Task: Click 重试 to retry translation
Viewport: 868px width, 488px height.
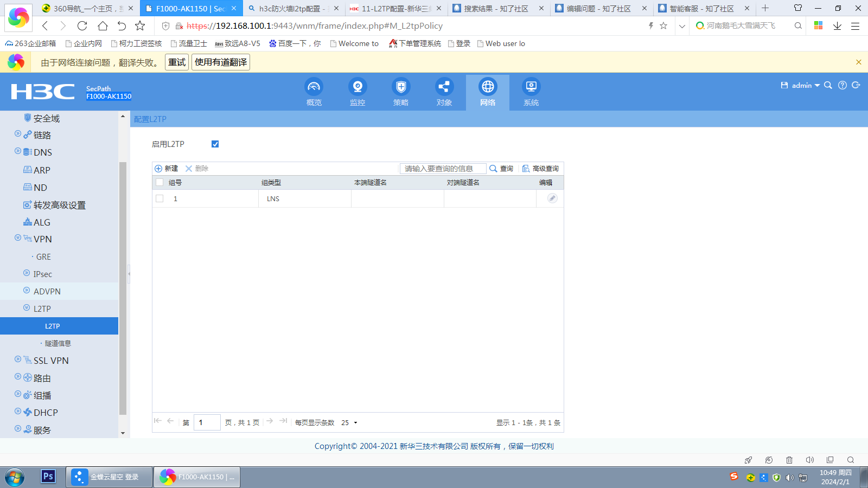Action: click(x=177, y=62)
